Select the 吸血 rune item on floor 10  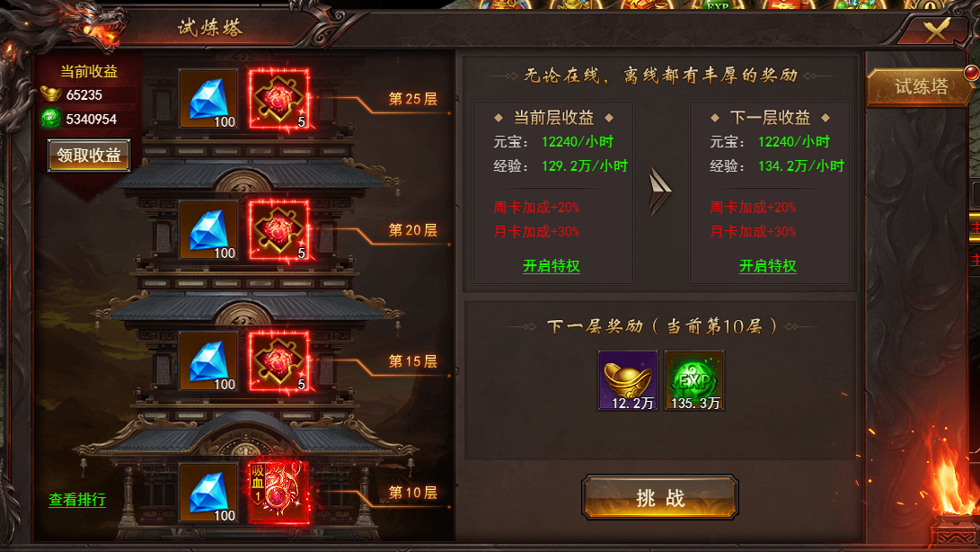[x=278, y=493]
